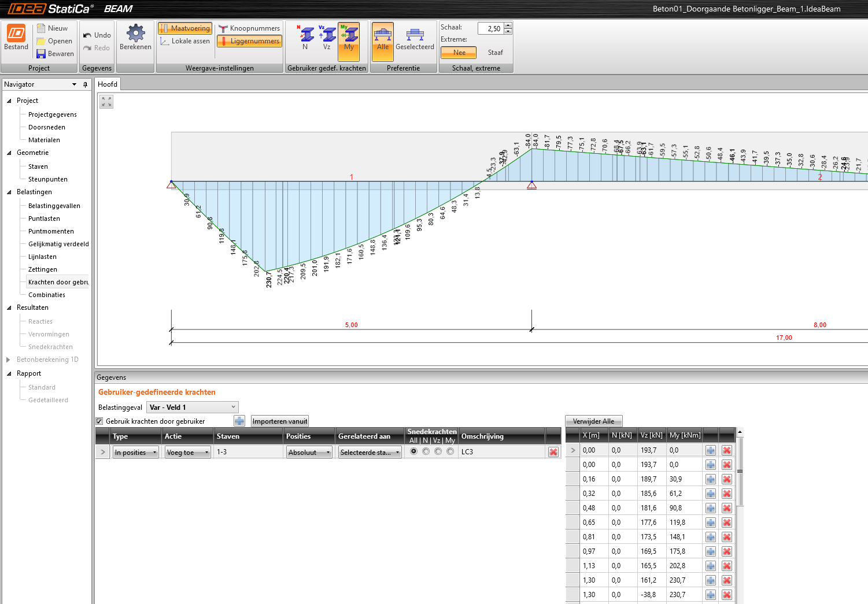Increase the Schaal value with up arrow
This screenshot has width=868, height=604.
pos(508,25)
